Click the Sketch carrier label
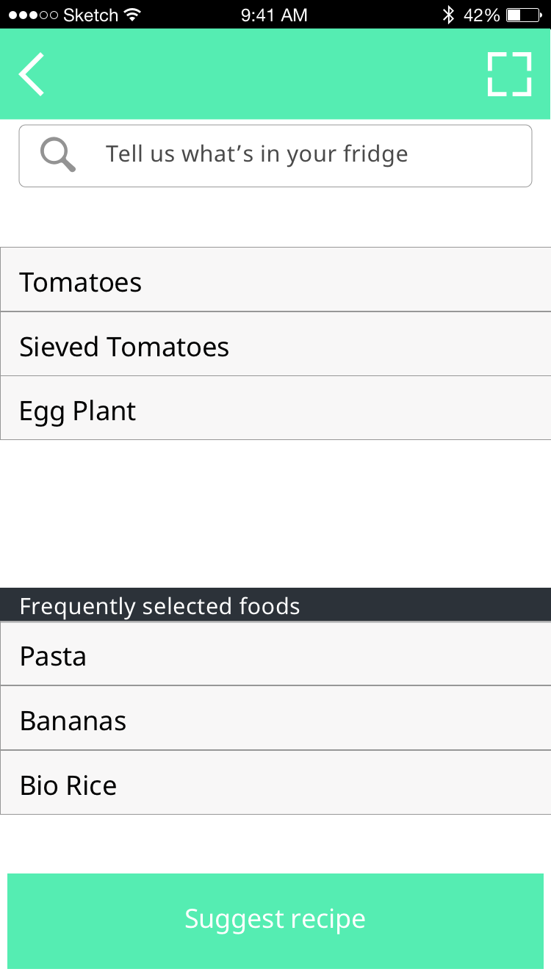551x980 pixels. pos(90,15)
